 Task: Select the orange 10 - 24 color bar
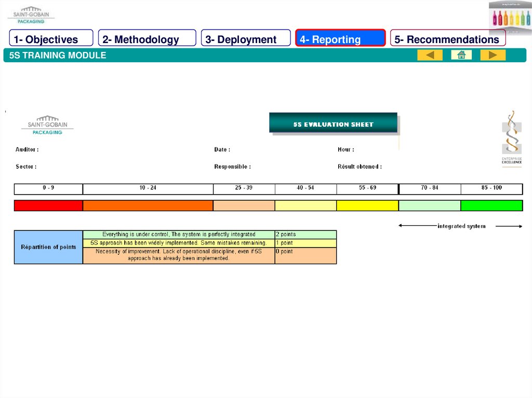click(148, 205)
